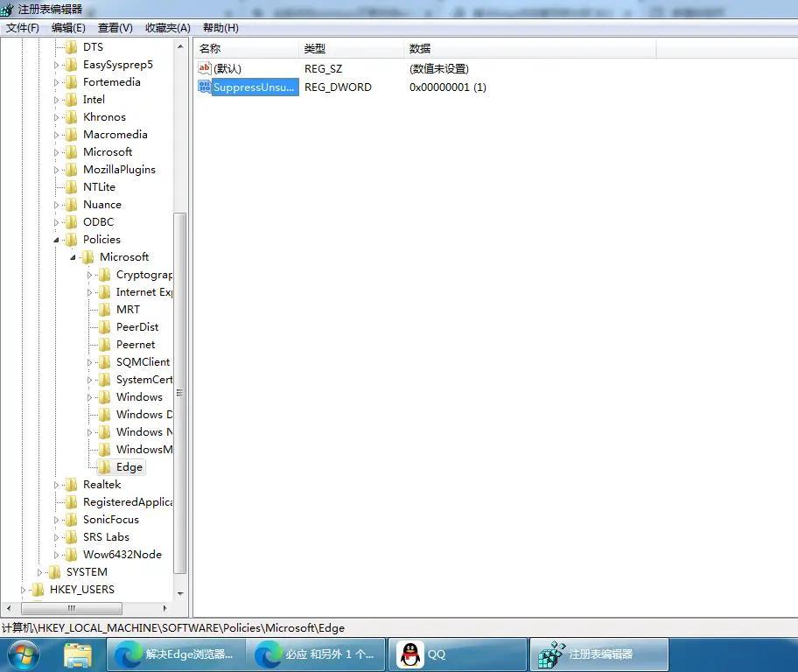Collapse the Policies tree node

(x=57, y=240)
